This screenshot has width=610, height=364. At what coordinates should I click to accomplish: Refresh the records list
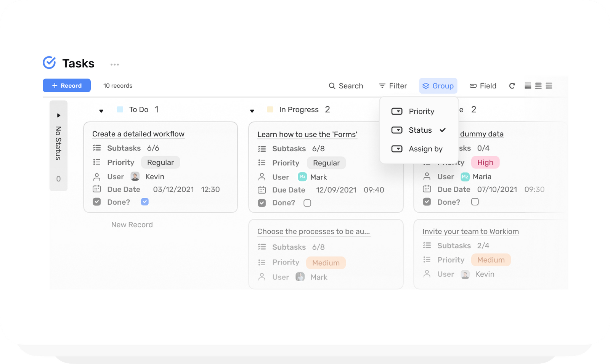coord(512,86)
